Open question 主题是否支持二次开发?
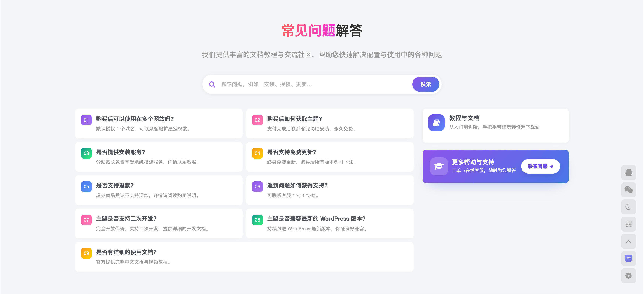Image resolution: width=644 pixels, height=294 pixels. pyautogui.click(x=126, y=219)
